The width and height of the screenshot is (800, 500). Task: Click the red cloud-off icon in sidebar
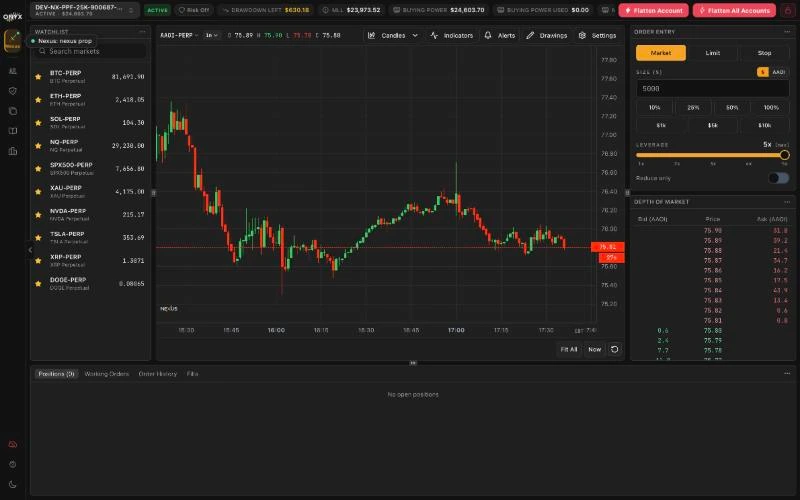[13, 444]
